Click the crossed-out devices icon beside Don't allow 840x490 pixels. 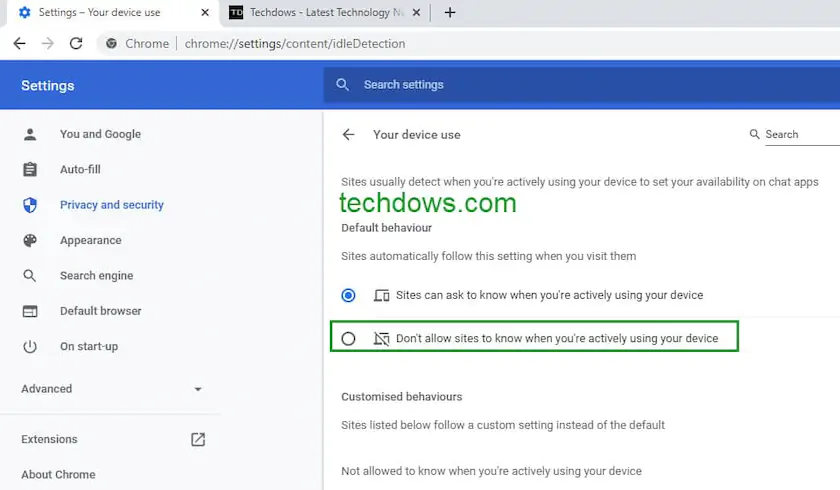pyautogui.click(x=381, y=338)
